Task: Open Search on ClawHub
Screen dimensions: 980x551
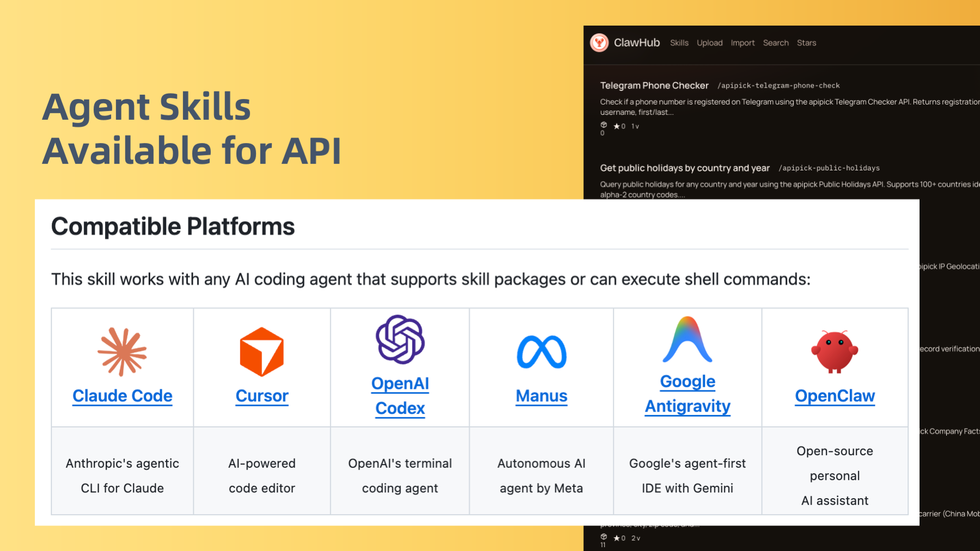Action: 776,42
